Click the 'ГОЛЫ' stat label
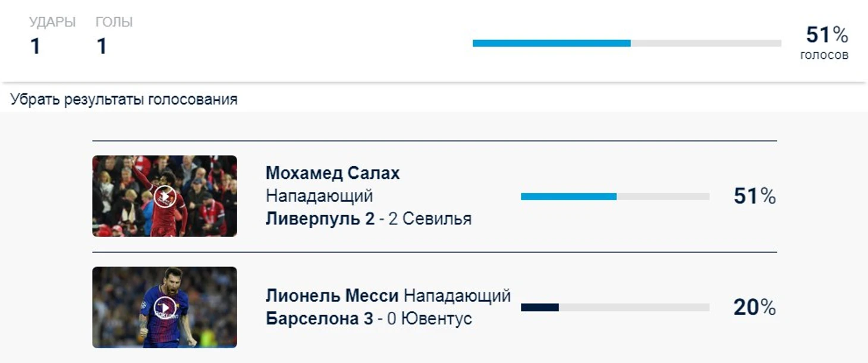This screenshot has height=363, width=868. (x=114, y=23)
